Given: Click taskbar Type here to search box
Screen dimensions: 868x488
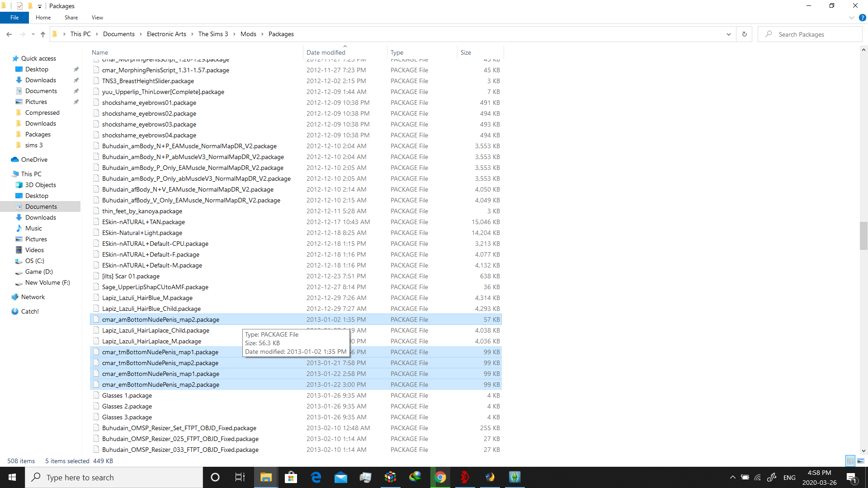Looking at the screenshot, I should point(114,478).
